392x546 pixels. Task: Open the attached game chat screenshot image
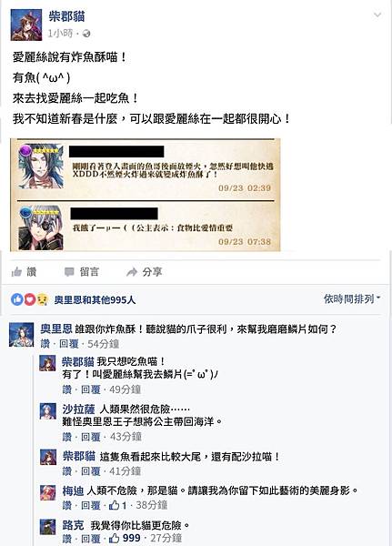(146, 195)
